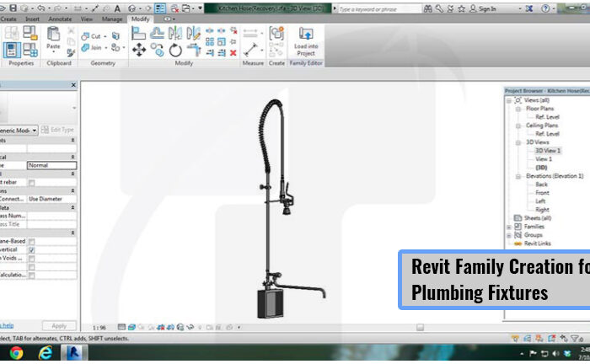Click the Detail Level icon in view control bar
The height and width of the screenshot is (364, 590).
[x=121, y=327]
